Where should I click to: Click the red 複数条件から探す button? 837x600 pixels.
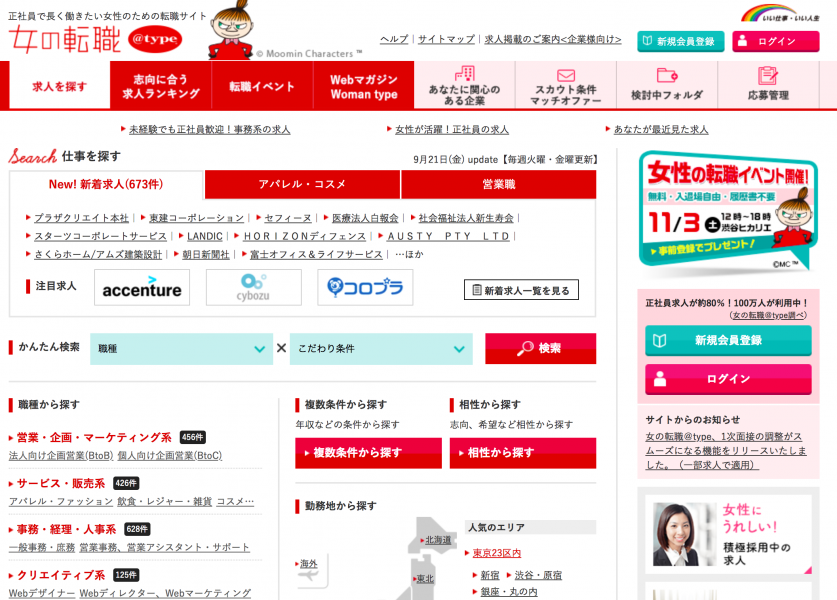tap(368, 453)
